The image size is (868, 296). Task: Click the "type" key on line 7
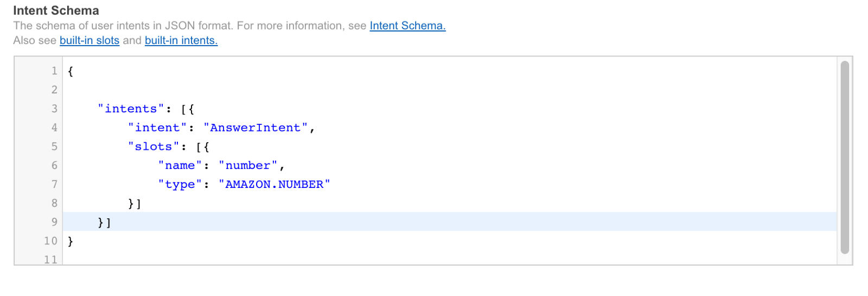tap(180, 185)
